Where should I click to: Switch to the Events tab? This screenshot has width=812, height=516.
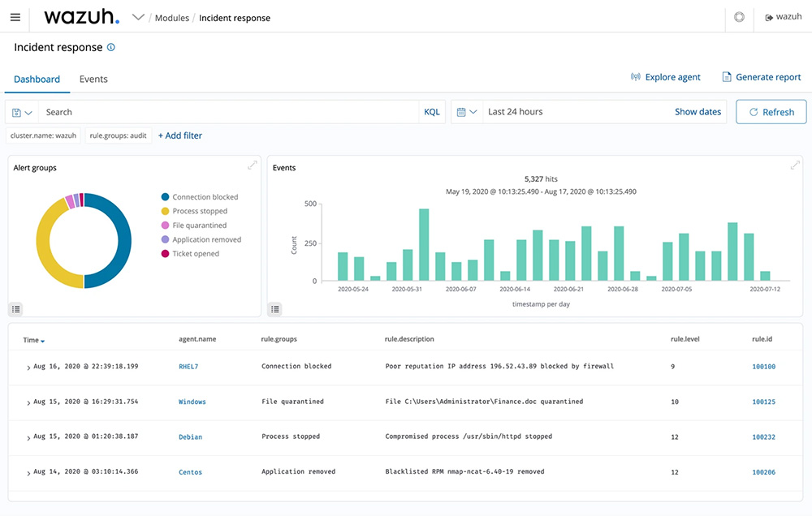[93, 79]
